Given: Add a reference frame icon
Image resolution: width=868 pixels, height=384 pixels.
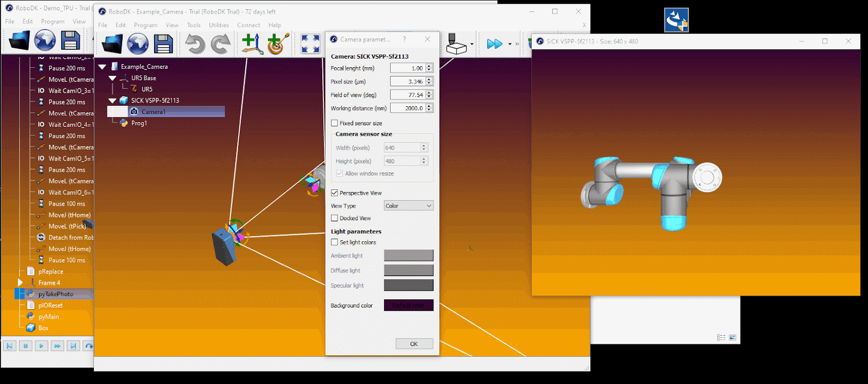Looking at the screenshot, I should pos(252,44).
